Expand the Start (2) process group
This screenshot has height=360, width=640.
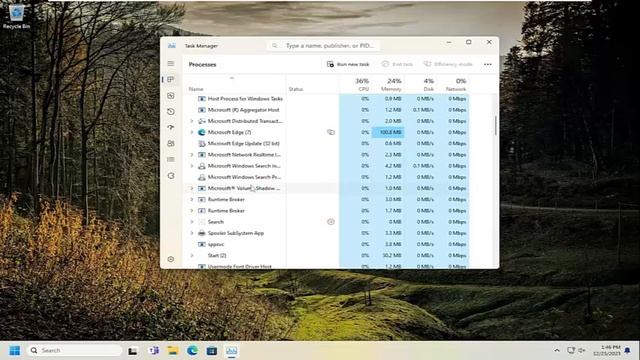pyautogui.click(x=191, y=256)
